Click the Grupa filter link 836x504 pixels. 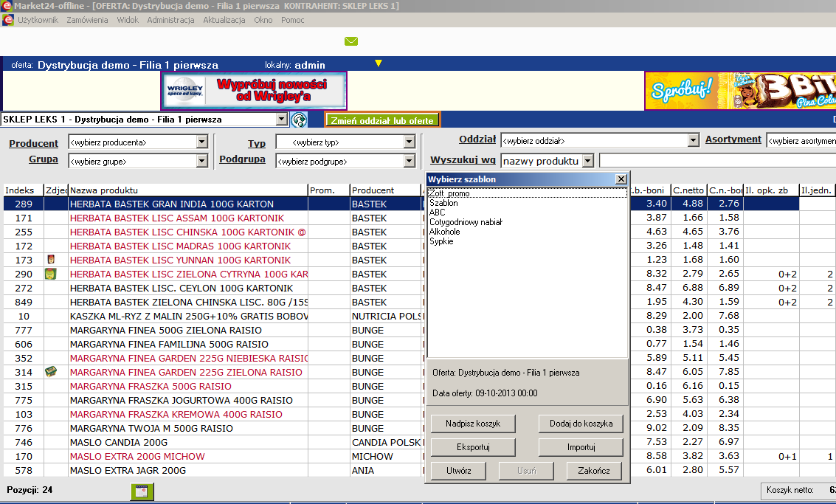pyautogui.click(x=44, y=159)
